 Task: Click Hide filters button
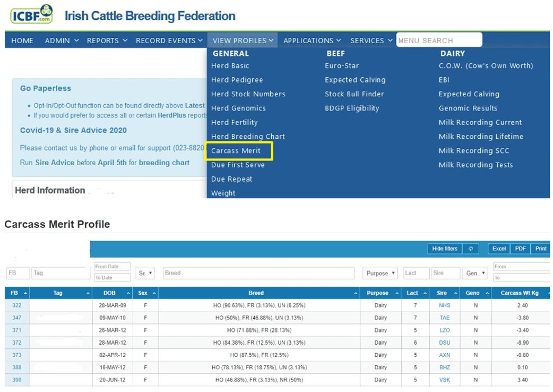point(445,249)
